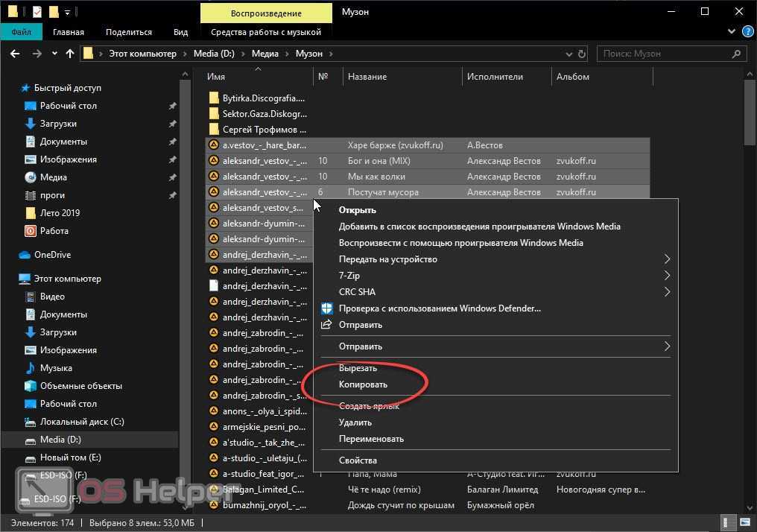Select Локальный диск (C:) in navigation tree
Screen dimensions: 757x532
[x=82, y=422]
